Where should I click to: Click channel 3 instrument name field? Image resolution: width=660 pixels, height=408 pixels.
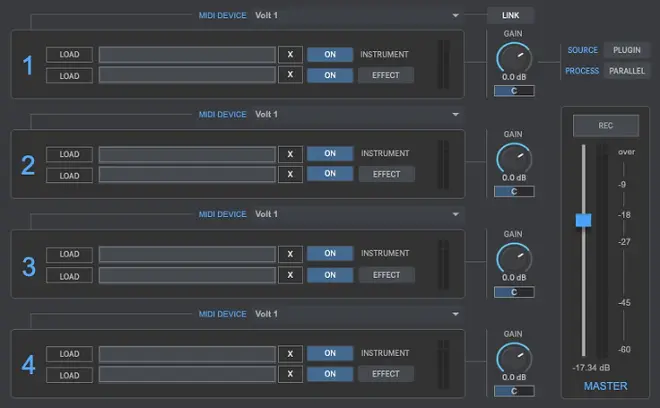[x=187, y=254]
